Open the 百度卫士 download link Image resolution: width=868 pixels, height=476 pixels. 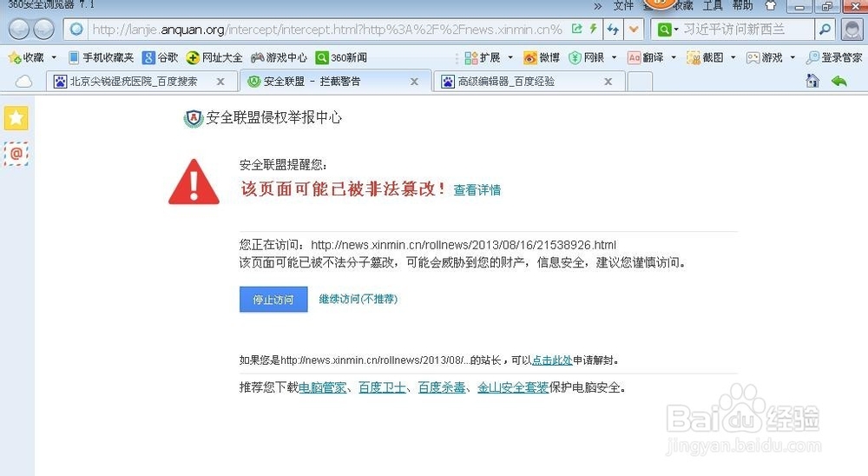click(x=383, y=387)
